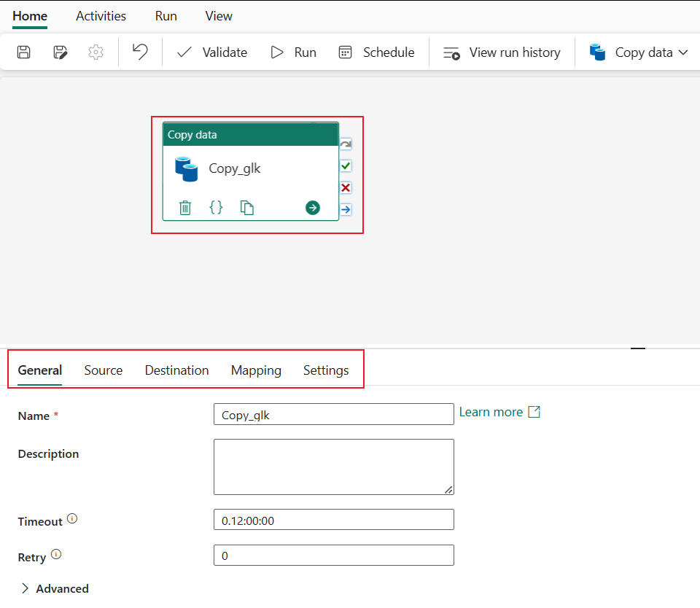This screenshot has width=700, height=608.
Task: Save the pipeline
Action: coord(23,52)
